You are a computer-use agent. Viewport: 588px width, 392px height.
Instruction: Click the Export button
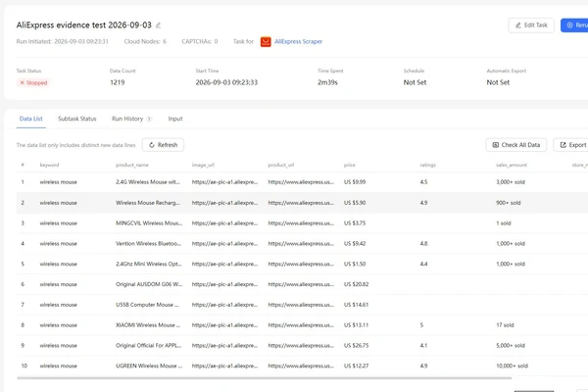pyautogui.click(x=571, y=145)
